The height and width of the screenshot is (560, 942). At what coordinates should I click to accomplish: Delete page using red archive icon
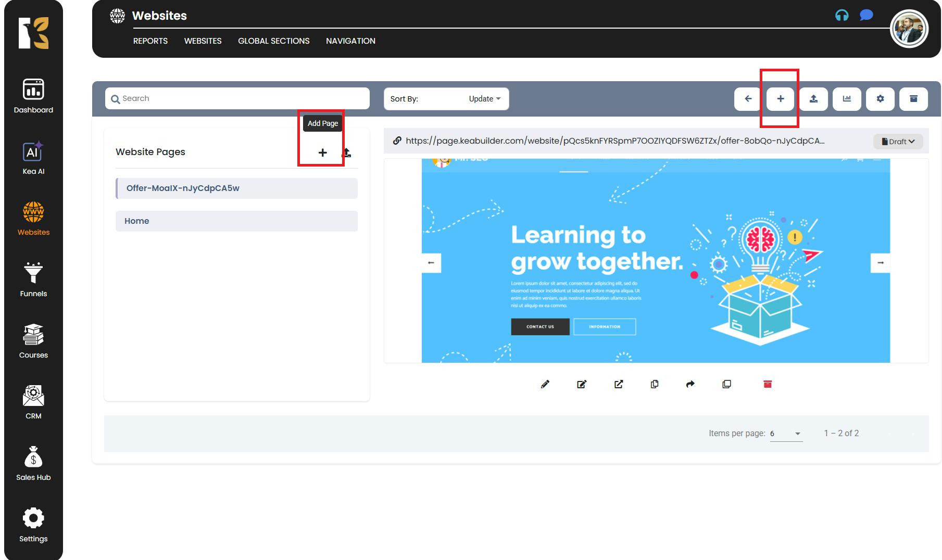pos(767,384)
